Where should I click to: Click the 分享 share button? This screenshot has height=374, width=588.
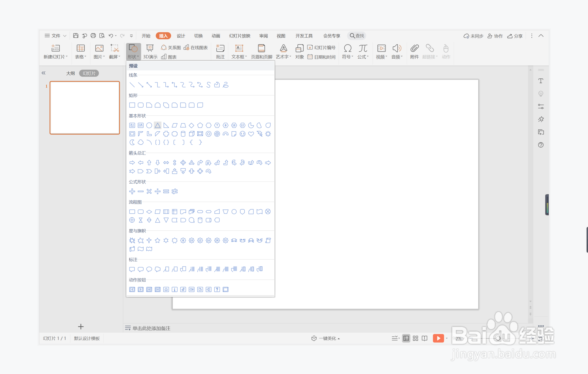point(515,36)
